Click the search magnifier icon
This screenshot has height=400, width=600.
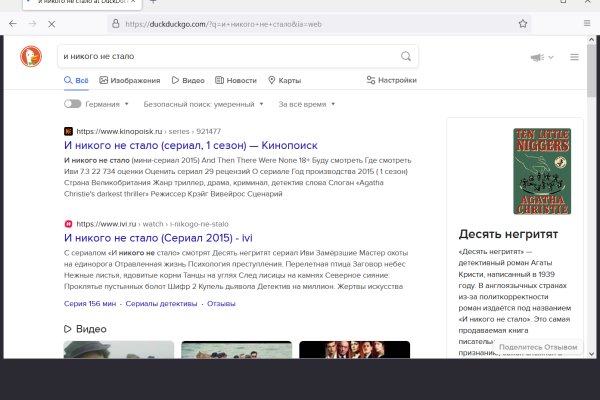click(406, 57)
